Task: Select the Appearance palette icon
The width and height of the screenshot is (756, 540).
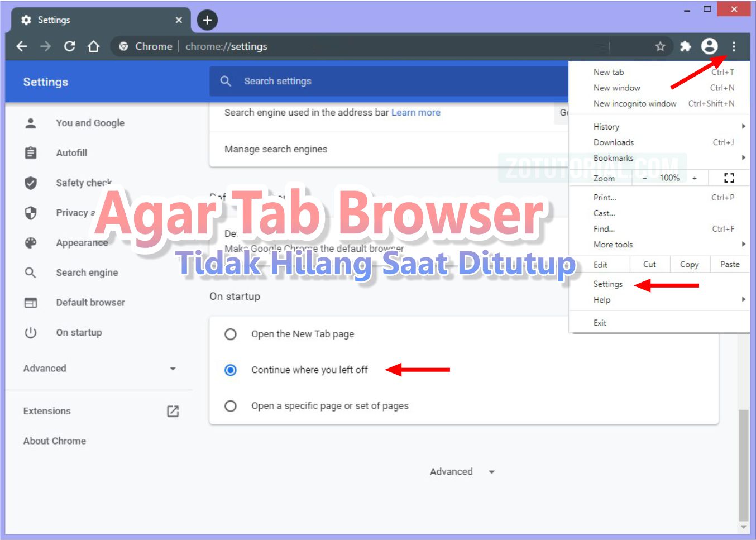Action: coord(31,242)
